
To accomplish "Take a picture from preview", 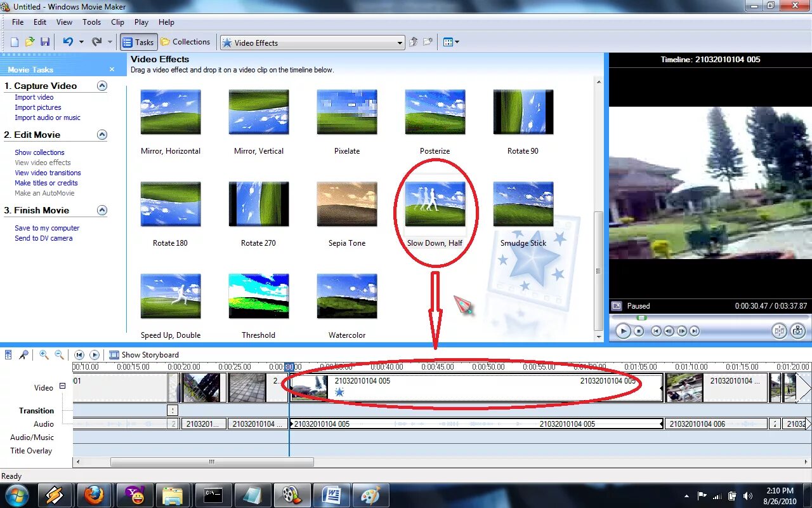I will (797, 331).
